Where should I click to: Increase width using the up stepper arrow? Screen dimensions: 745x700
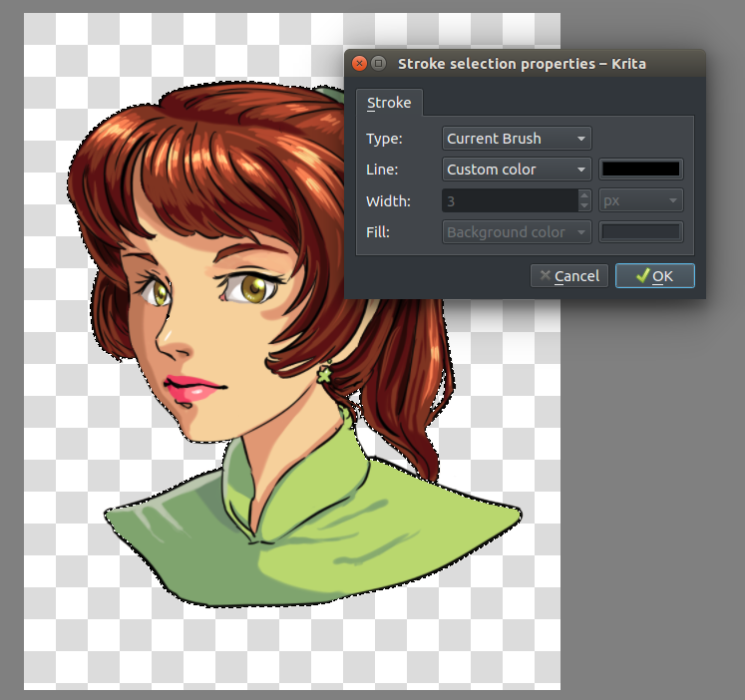(584, 195)
